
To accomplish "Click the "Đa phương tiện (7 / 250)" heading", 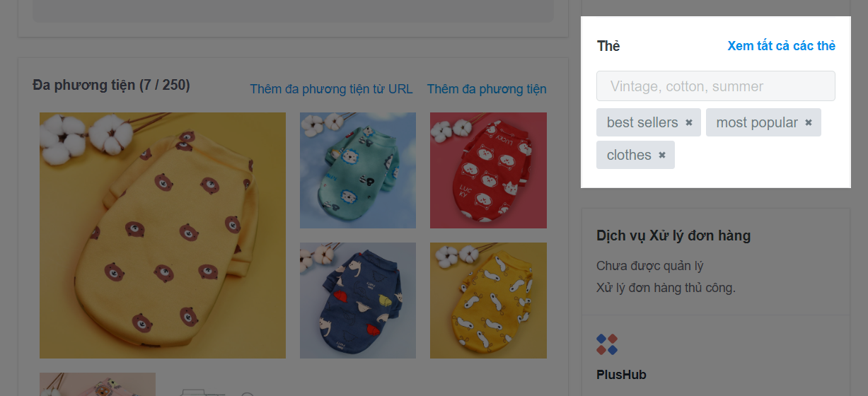I will (x=111, y=86).
